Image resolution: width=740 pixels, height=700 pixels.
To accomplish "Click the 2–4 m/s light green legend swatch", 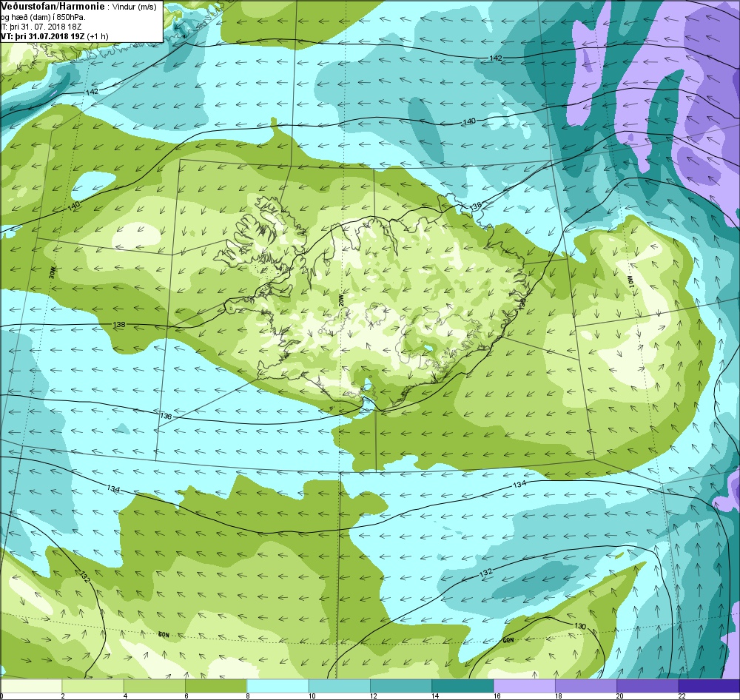I will click(x=93, y=685).
